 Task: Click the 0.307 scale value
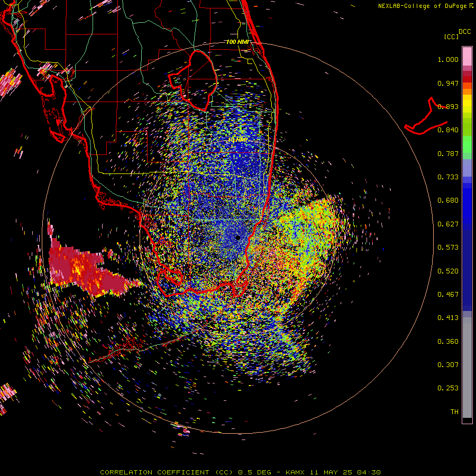[448, 365]
